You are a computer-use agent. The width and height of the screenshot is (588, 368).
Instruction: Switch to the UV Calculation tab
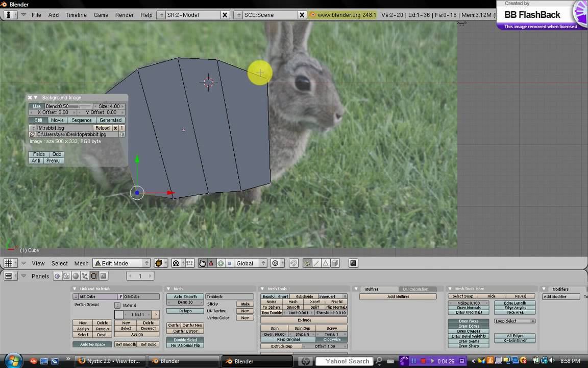(x=415, y=289)
